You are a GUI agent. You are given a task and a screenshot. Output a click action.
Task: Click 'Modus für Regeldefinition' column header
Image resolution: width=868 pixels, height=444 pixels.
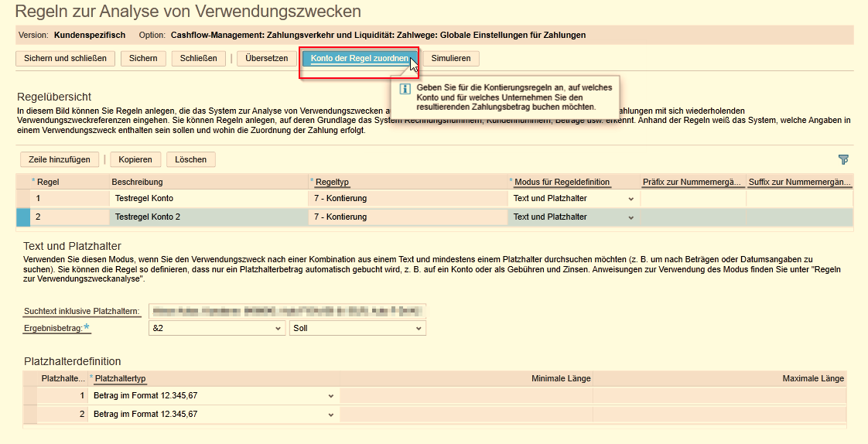562,182
